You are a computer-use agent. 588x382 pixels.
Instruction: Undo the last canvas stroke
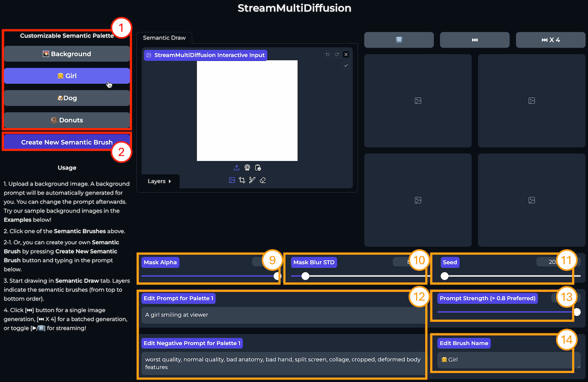tap(328, 54)
